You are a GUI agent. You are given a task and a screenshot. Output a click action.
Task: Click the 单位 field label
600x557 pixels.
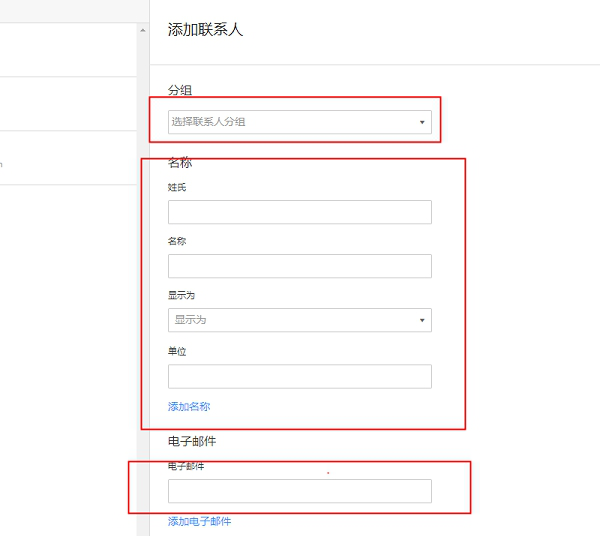(177, 351)
